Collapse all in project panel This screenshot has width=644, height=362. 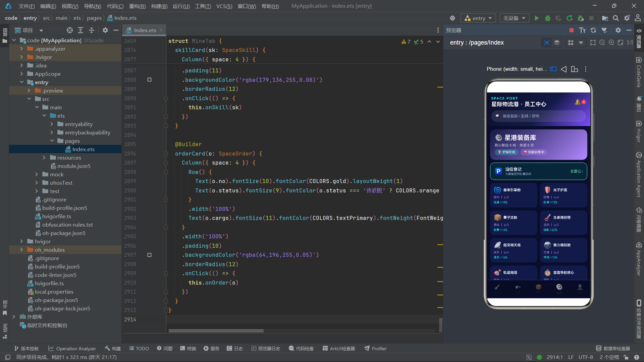coord(92,30)
